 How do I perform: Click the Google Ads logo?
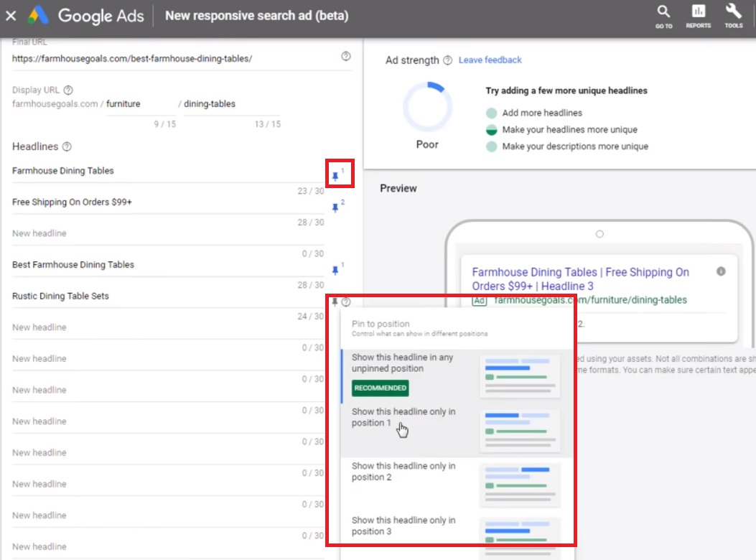(38, 15)
